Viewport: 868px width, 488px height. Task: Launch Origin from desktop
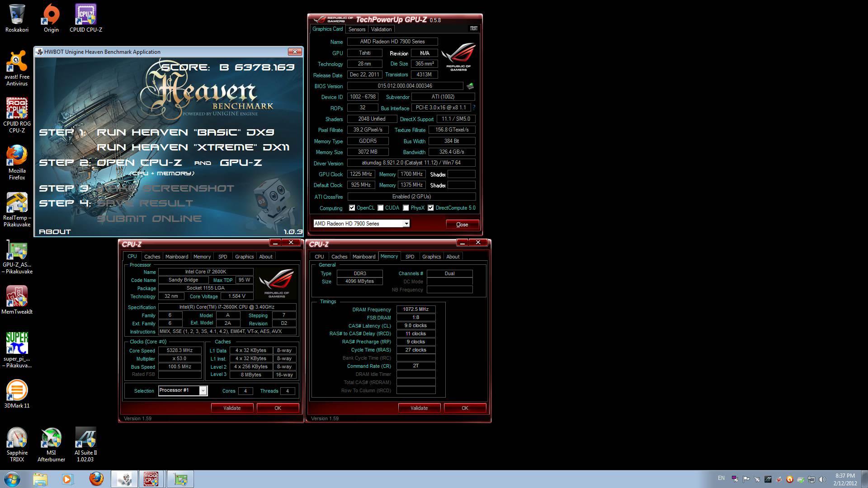click(x=51, y=18)
